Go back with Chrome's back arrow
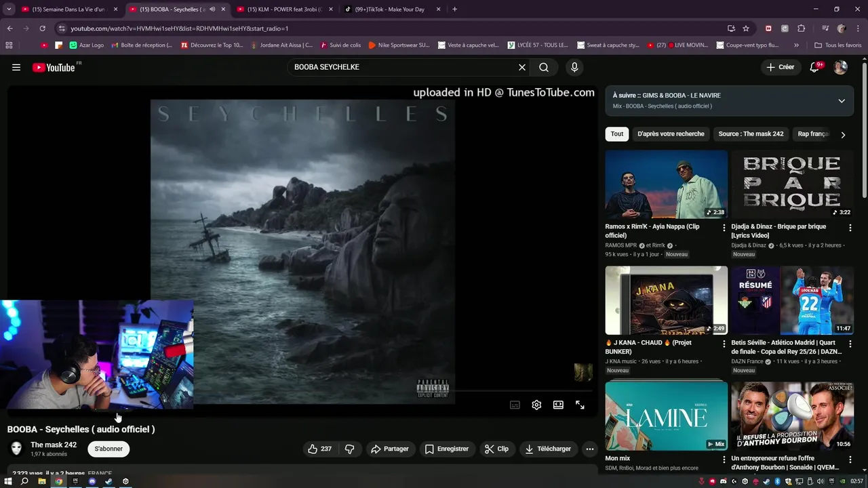This screenshot has height=488, width=868. [x=9, y=28]
